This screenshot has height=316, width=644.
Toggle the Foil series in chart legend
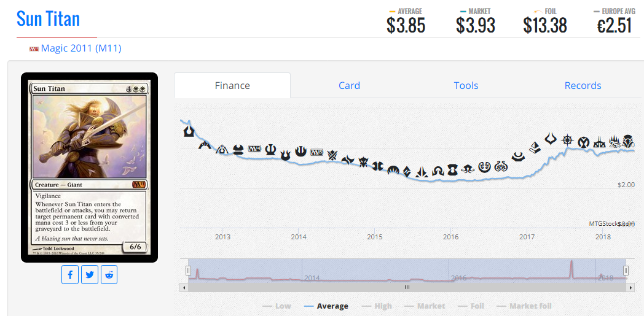(x=471, y=306)
